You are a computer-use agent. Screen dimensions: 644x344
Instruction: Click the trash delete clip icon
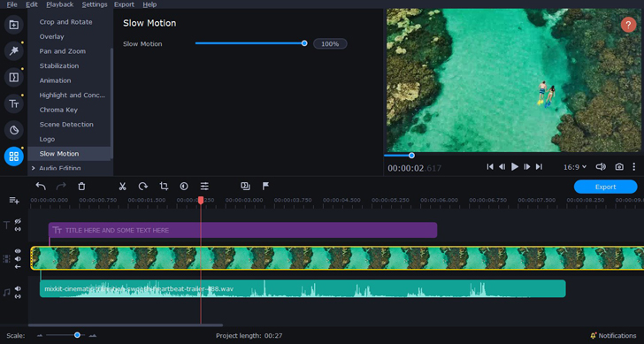point(81,187)
